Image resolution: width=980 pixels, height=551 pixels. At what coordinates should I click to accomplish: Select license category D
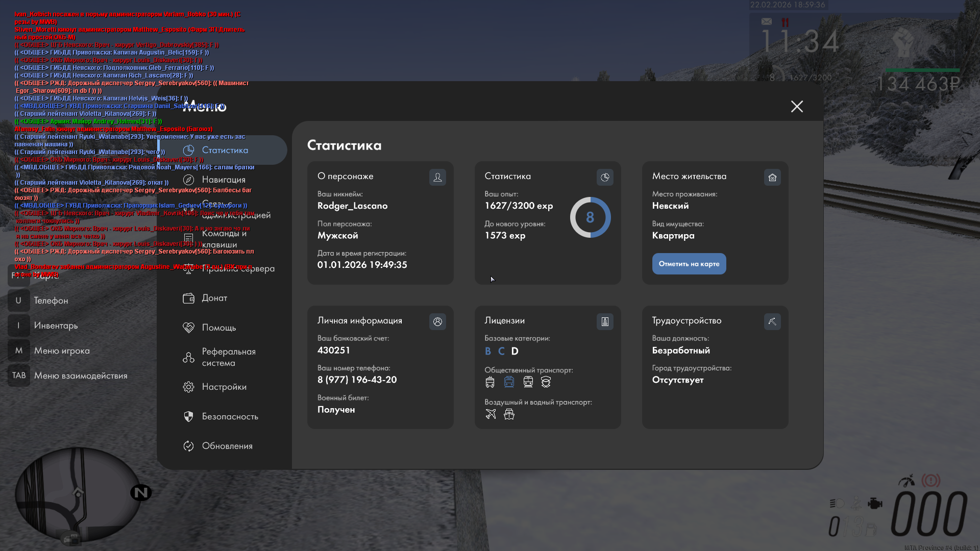pyautogui.click(x=514, y=351)
